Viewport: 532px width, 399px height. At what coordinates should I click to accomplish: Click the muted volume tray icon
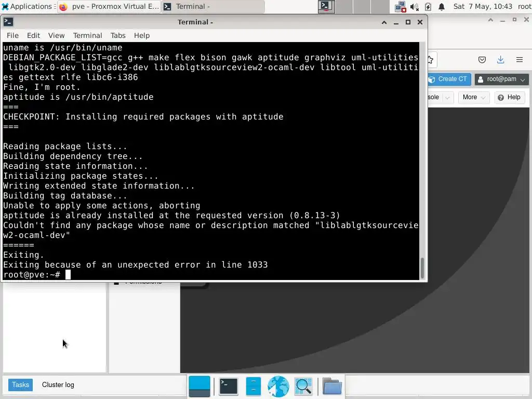[414, 7]
